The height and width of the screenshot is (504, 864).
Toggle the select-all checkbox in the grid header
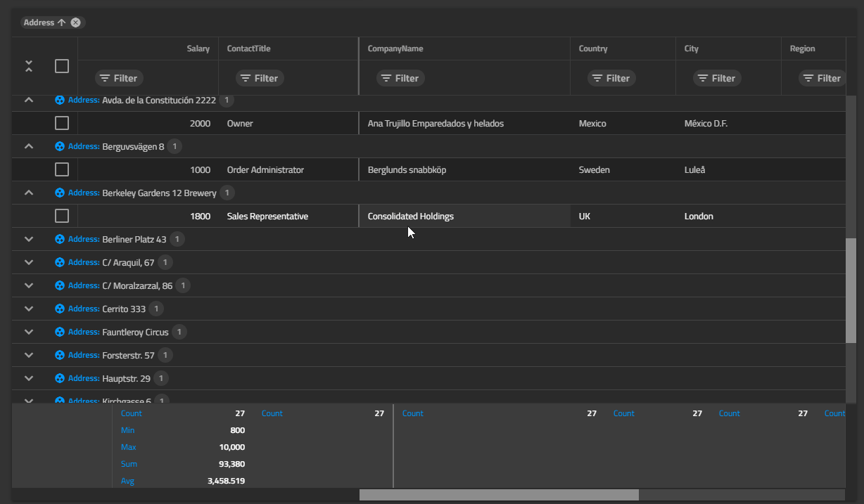point(61,65)
